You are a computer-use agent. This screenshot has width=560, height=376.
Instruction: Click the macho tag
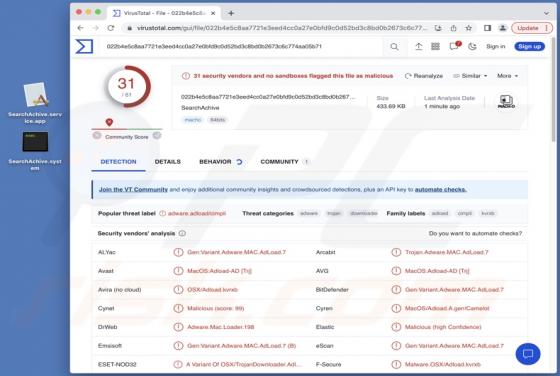[x=192, y=120]
